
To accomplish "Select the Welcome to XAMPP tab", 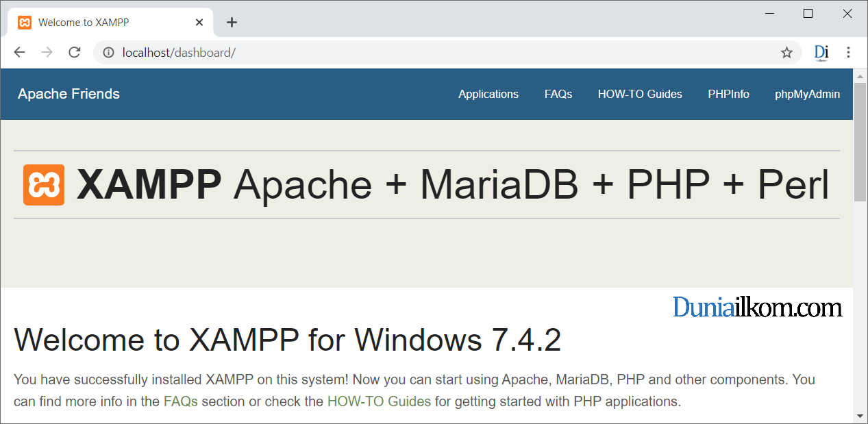I will pos(110,23).
